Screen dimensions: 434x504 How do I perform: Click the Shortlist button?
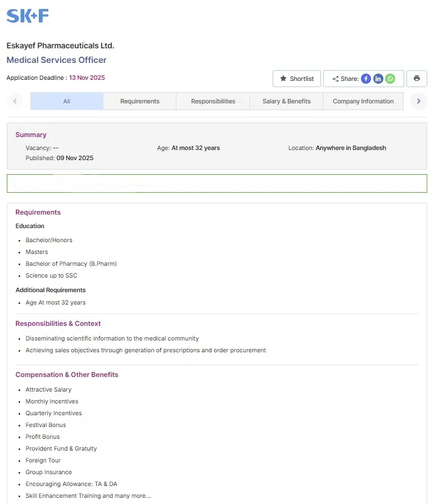[297, 79]
